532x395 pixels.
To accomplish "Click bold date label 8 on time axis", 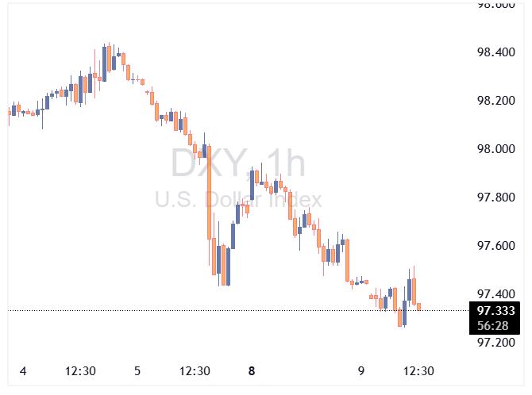I will point(252,371).
